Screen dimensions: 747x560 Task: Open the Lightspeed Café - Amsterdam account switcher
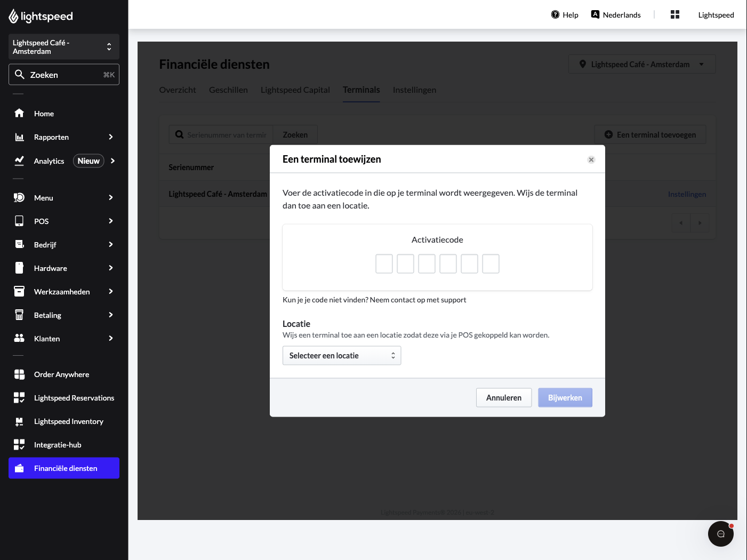pos(64,47)
